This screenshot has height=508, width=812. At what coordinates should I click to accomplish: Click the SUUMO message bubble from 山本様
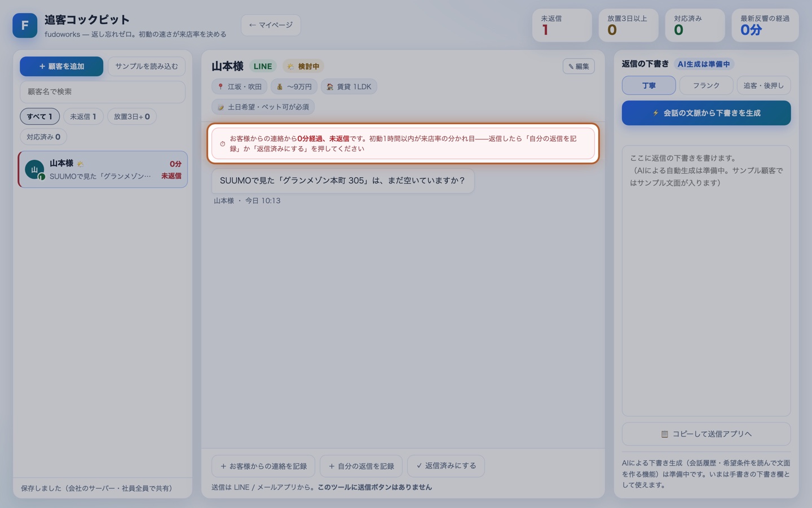pyautogui.click(x=343, y=181)
